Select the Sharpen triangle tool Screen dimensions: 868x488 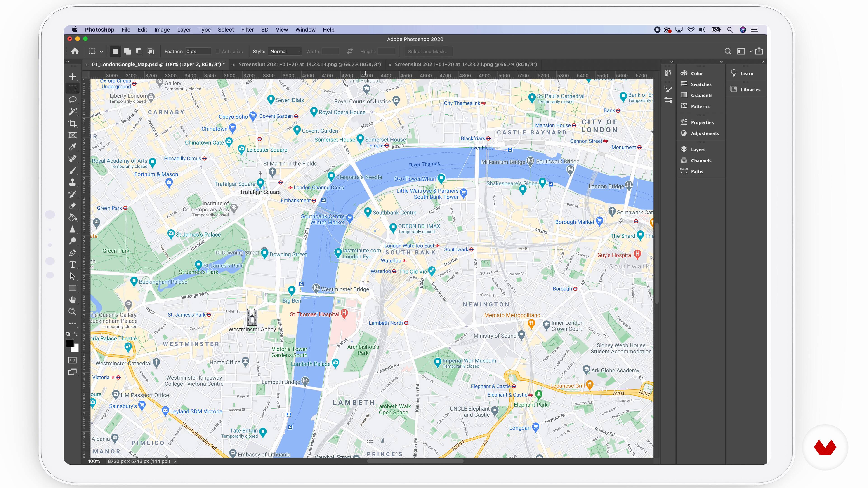[x=72, y=229]
